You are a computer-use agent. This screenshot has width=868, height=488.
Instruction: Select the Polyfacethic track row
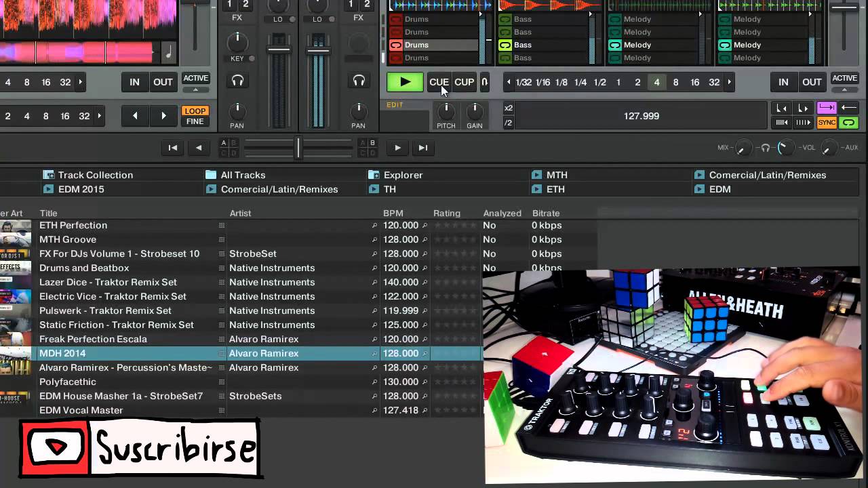[241, 382]
